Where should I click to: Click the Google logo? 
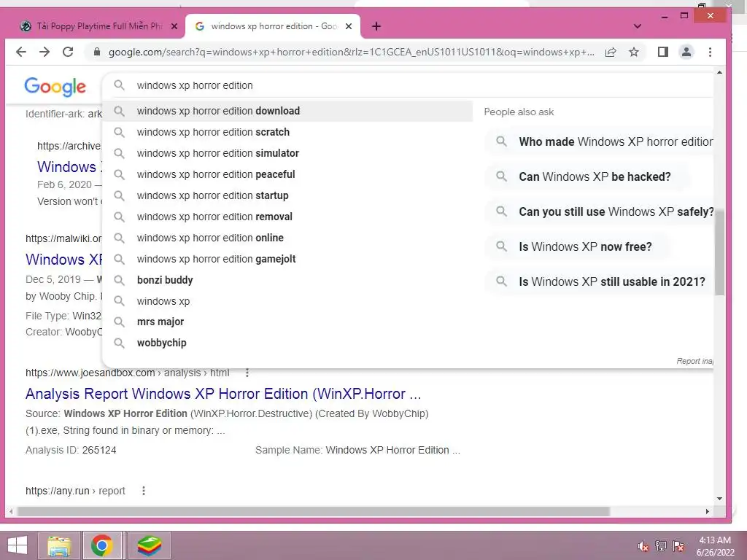coord(55,87)
